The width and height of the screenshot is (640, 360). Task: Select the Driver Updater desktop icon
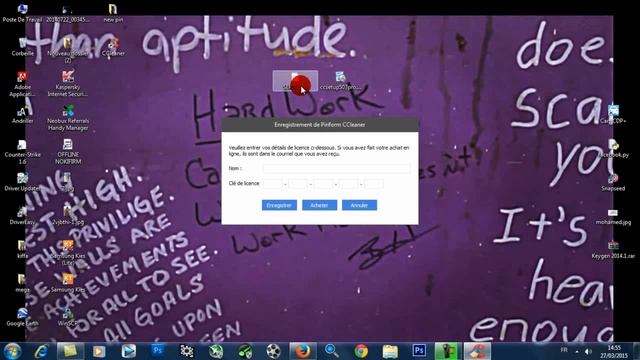22,182
